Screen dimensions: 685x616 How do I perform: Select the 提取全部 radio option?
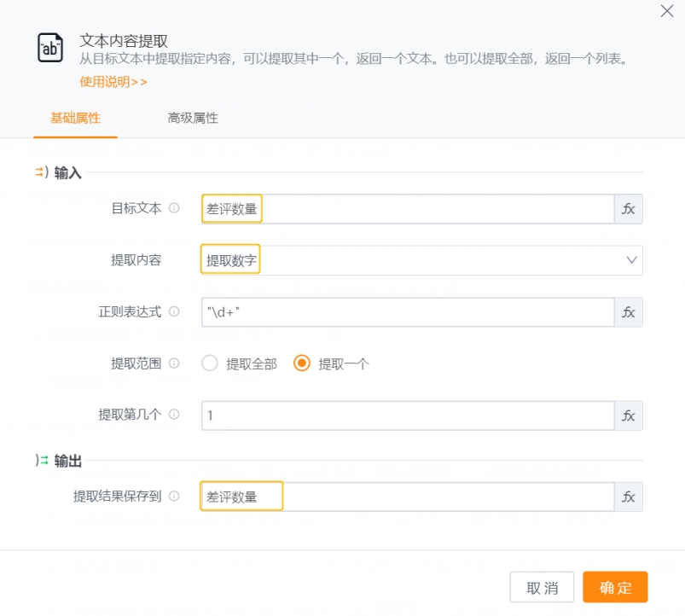(209, 363)
